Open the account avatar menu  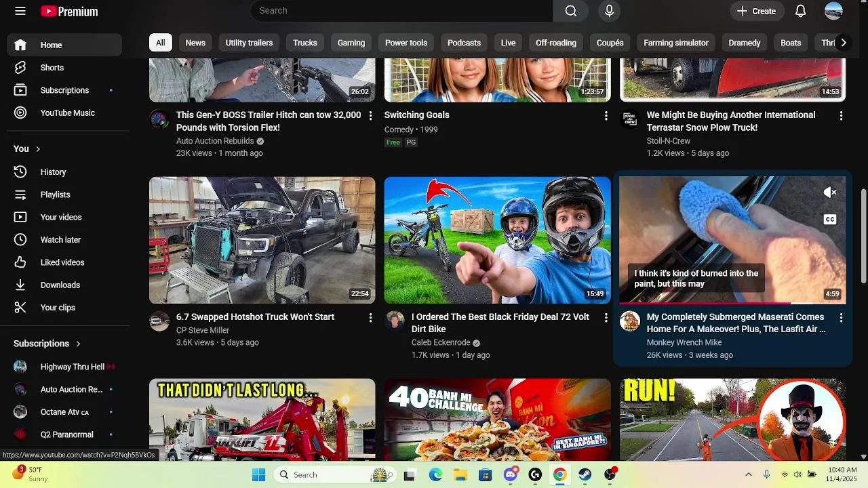tap(833, 11)
